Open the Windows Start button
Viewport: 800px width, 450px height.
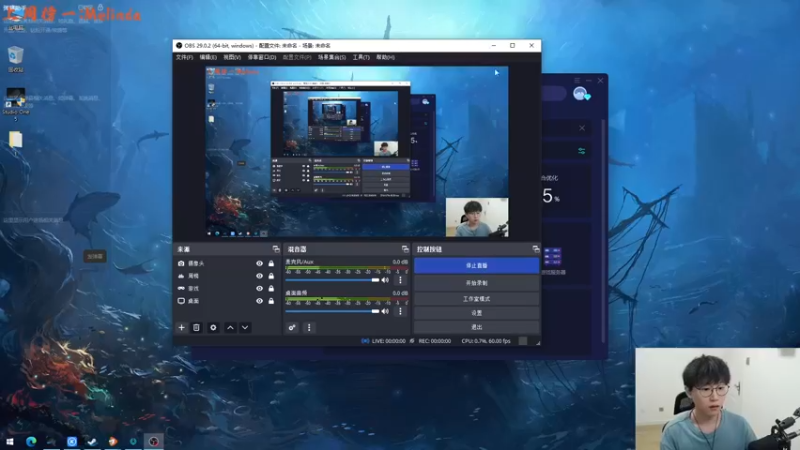click(10, 441)
